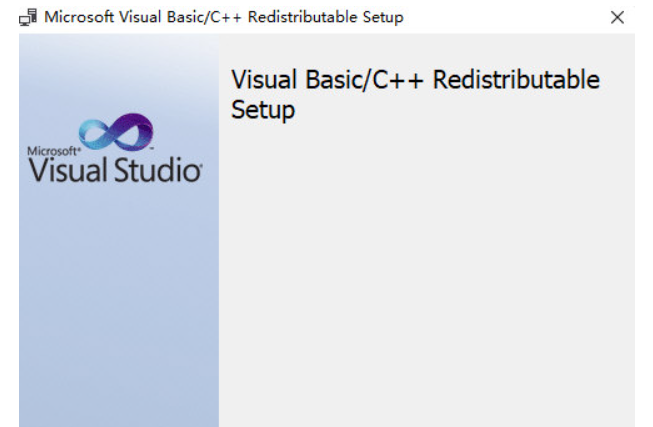Click the empty gray area below the heading
This screenshot has width=653, height=427.
(x=425, y=250)
